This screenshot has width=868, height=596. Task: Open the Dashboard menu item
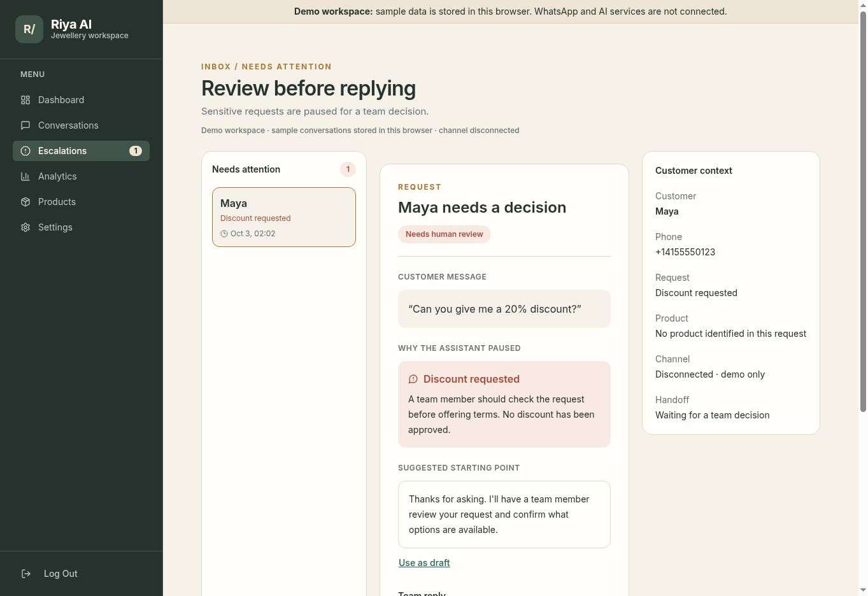point(81,100)
